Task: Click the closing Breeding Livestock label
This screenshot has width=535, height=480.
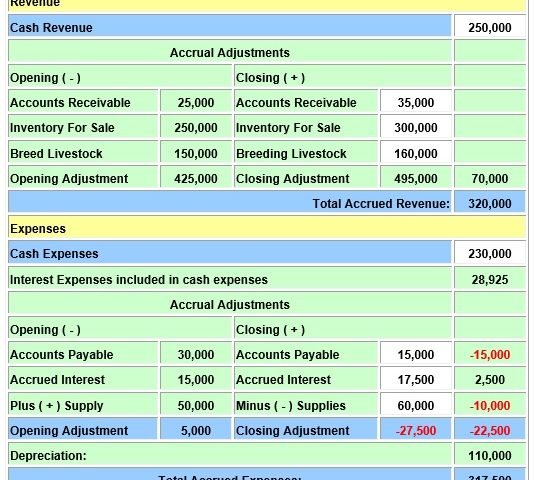Action: tap(291, 154)
